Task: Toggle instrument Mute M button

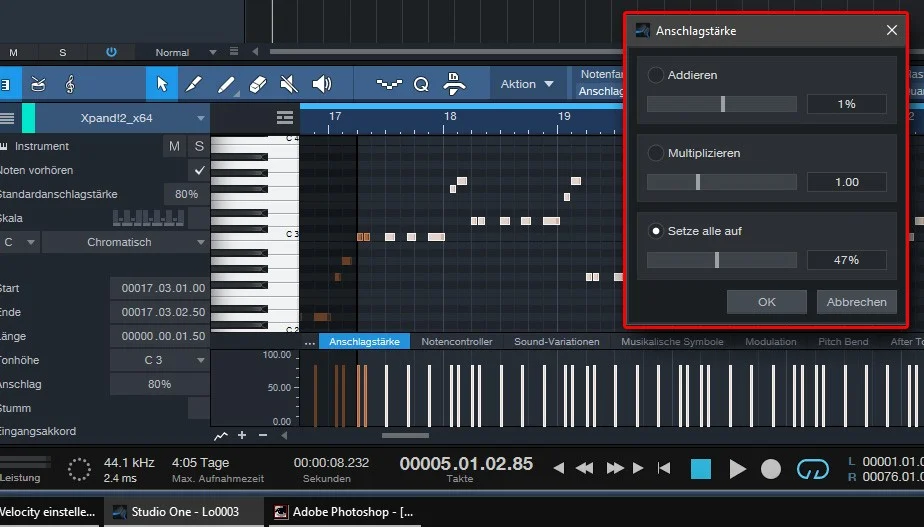Action: coord(174,146)
